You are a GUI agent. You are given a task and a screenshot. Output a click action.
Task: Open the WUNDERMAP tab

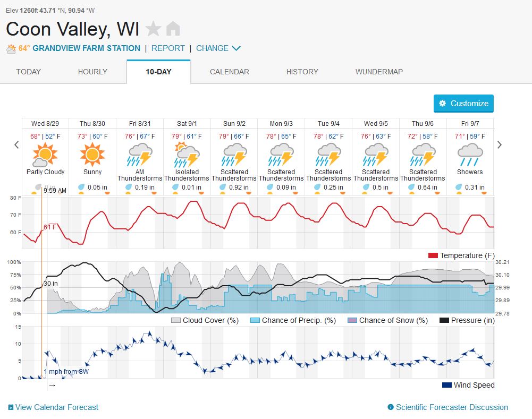(x=379, y=72)
